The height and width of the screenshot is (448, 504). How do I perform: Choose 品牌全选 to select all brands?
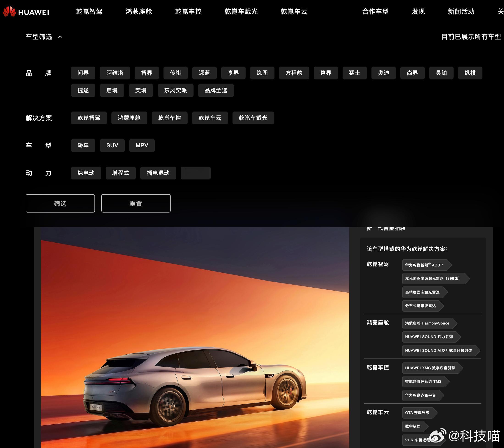click(x=216, y=90)
